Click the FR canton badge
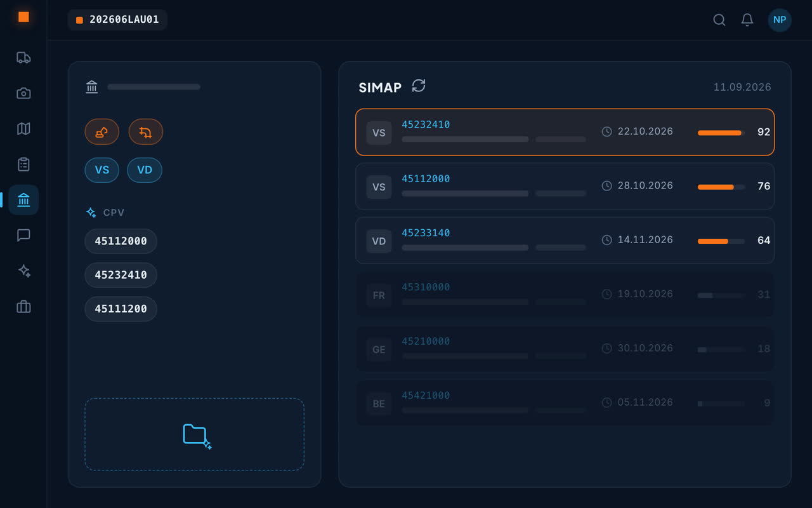This screenshot has width=812, height=508. [x=379, y=295]
